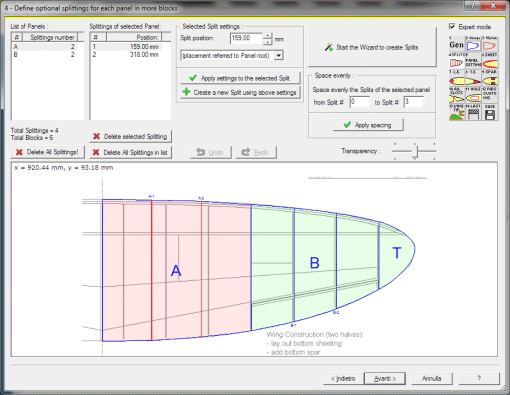510x395 pixels.
Task: Click Start the Wizard to create Splits
Action: click(x=372, y=47)
